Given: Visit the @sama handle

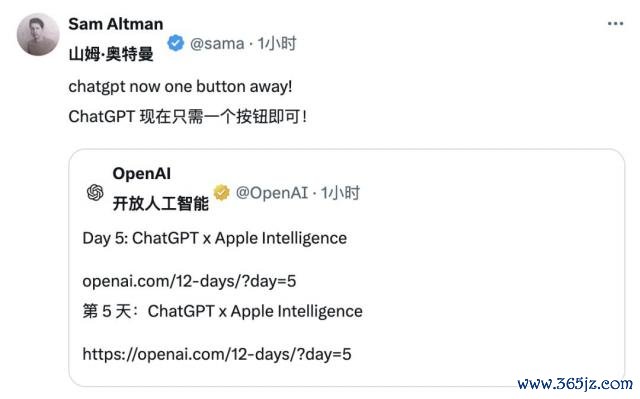Looking at the screenshot, I should coord(217,43).
